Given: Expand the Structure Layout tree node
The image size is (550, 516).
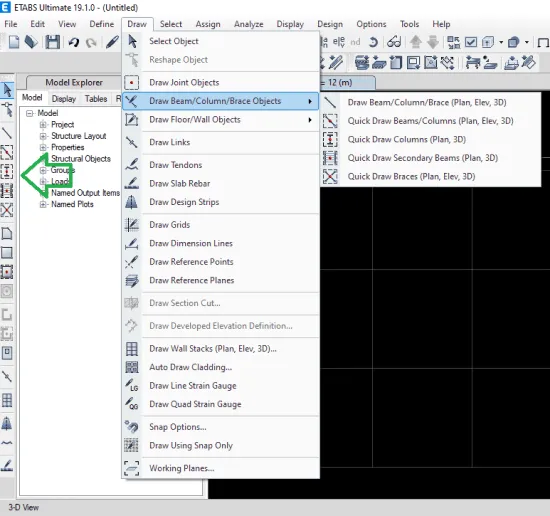Looking at the screenshot, I should 43,136.
